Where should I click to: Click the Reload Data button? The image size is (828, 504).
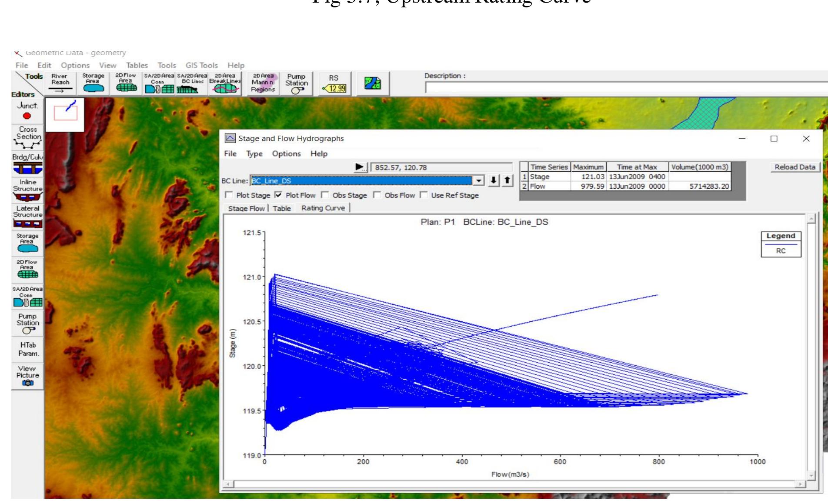(795, 167)
